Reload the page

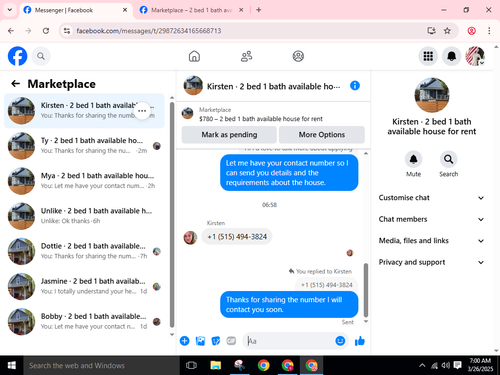point(46,31)
